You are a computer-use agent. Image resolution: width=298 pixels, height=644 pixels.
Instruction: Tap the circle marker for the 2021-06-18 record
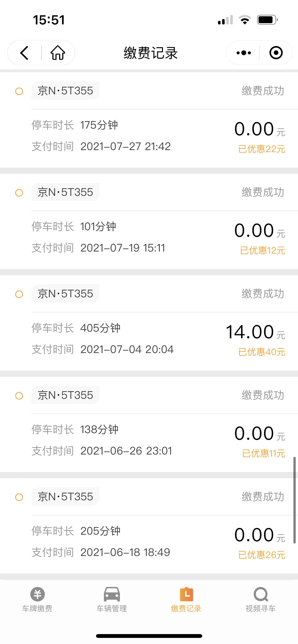point(19,497)
